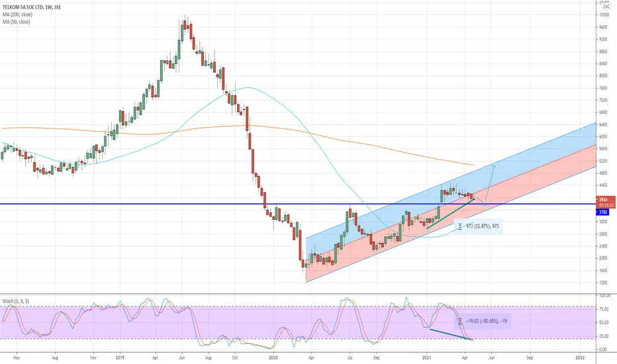
Task: Click the 2020 label on the time axis
Action: [x=273, y=358]
